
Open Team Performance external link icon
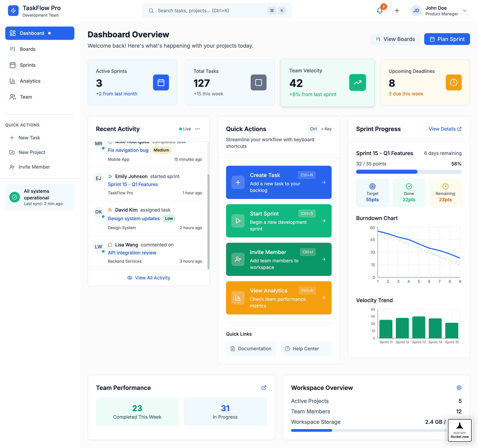pyautogui.click(x=264, y=388)
